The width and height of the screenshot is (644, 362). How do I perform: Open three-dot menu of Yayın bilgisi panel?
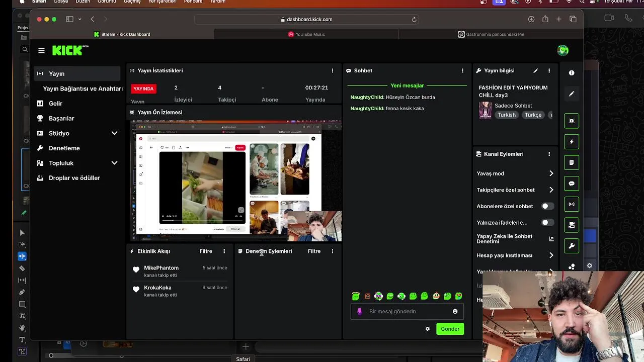click(549, 71)
